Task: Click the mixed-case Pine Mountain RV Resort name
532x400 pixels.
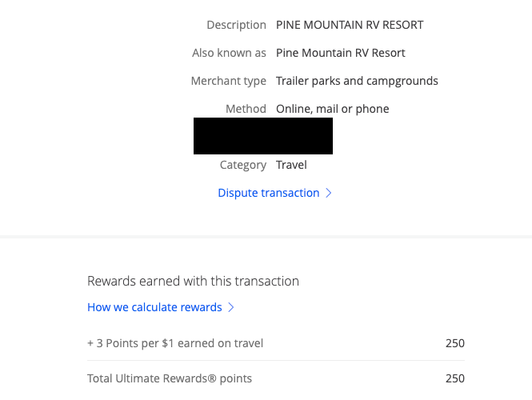Action: (340, 53)
